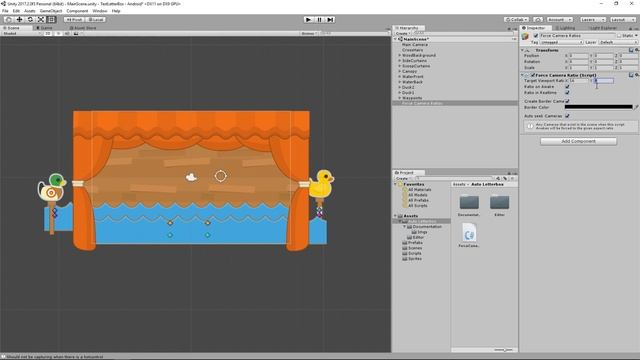Select the Rotate tool in toolbar
The image size is (640, 360).
tap(30, 20)
